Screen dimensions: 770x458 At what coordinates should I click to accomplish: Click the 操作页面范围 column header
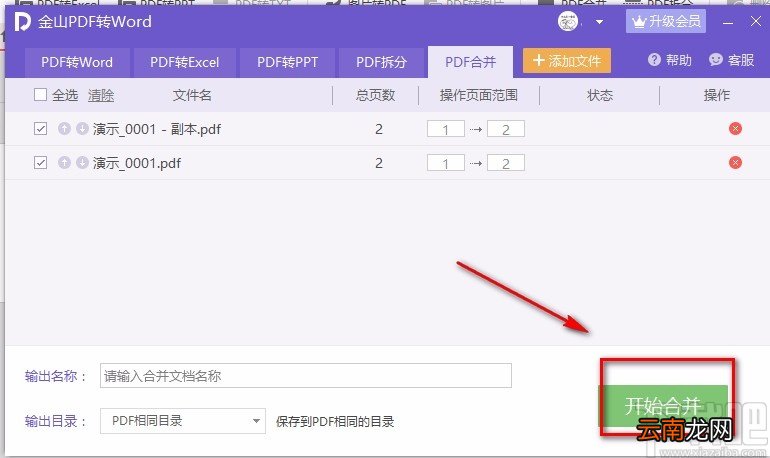pyautogui.click(x=479, y=95)
